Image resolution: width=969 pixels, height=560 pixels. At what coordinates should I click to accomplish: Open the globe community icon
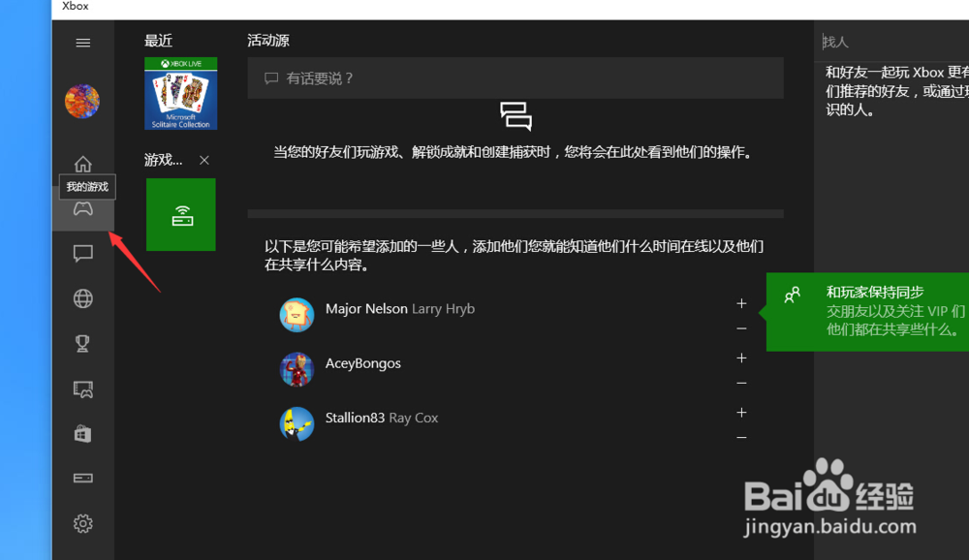click(82, 298)
